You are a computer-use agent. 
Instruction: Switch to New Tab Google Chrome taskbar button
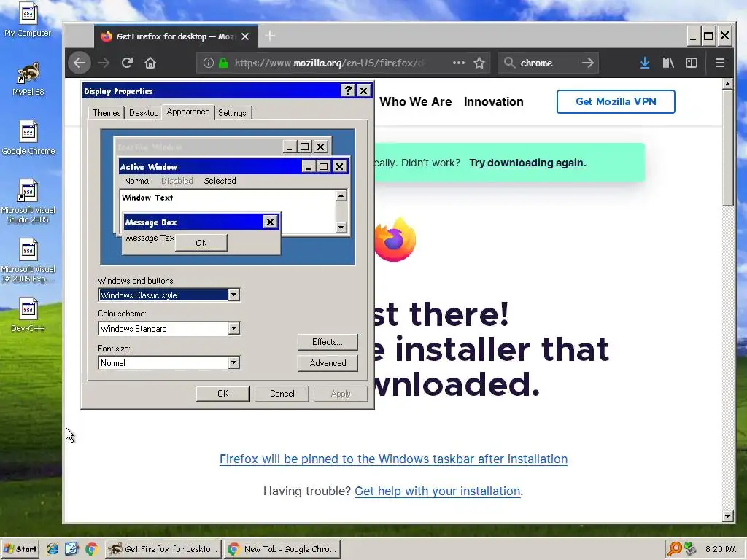[282, 549]
